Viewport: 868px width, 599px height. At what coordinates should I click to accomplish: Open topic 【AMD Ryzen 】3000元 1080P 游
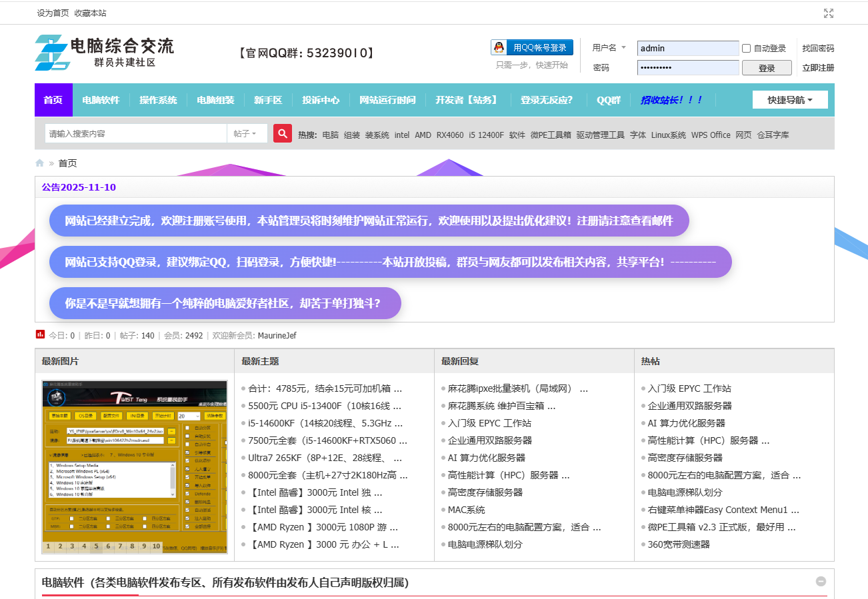323,527
